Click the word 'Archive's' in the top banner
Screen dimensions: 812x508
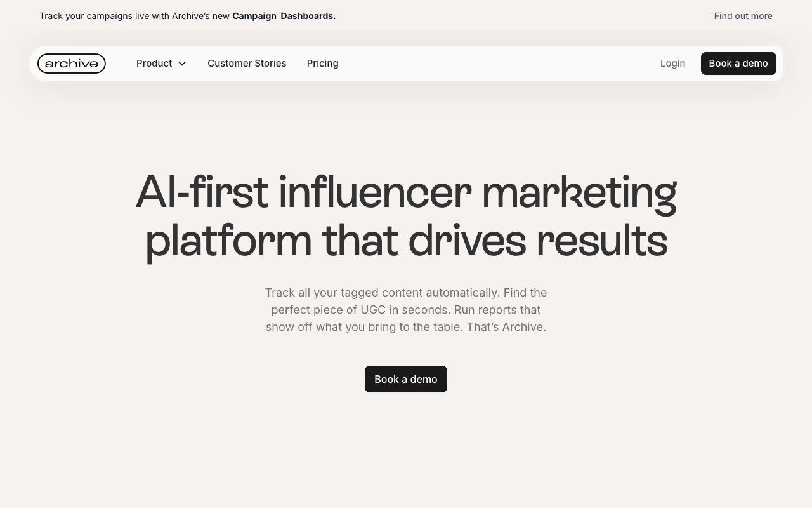[x=191, y=16]
